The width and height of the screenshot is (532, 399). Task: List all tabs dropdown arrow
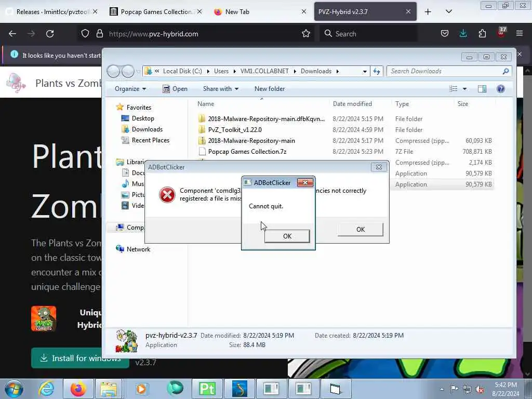[x=448, y=11]
